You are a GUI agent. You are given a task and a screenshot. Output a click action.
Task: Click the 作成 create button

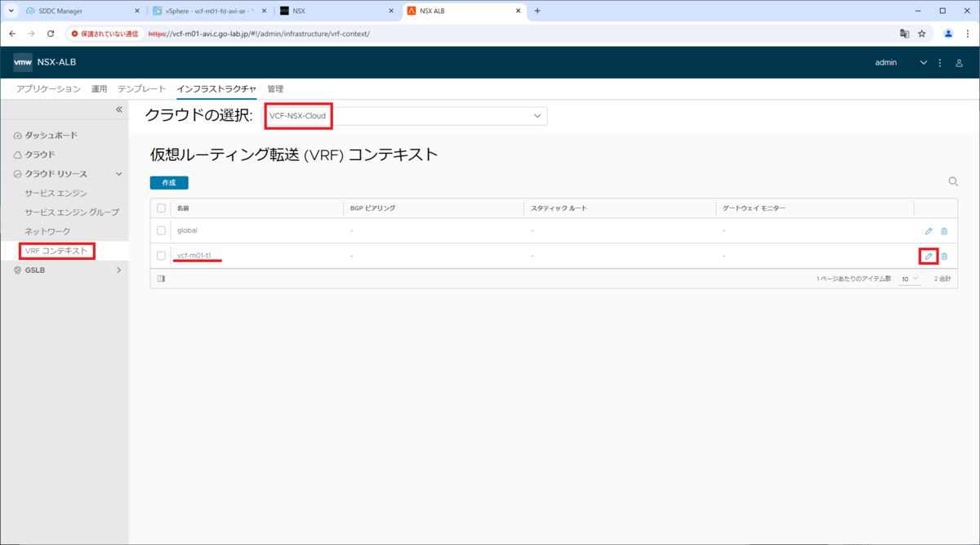169,183
